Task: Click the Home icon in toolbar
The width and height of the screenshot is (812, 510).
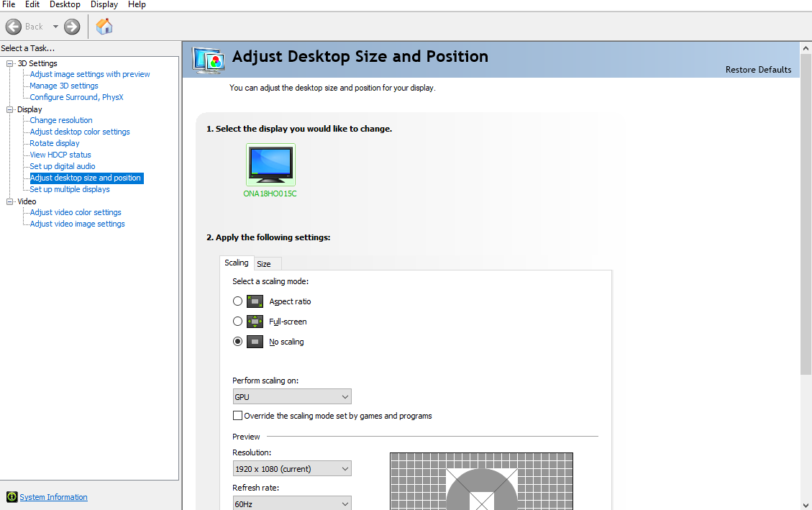Action: (x=104, y=27)
